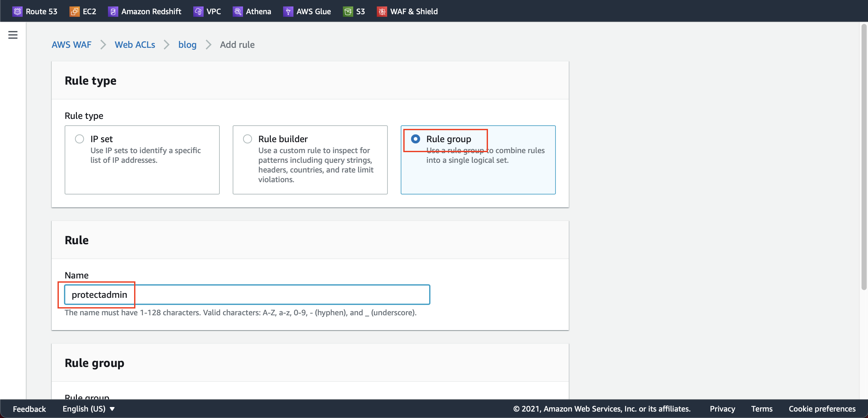Open the EC2 service icon
This screenshot has width=868, height=418.
74,11
